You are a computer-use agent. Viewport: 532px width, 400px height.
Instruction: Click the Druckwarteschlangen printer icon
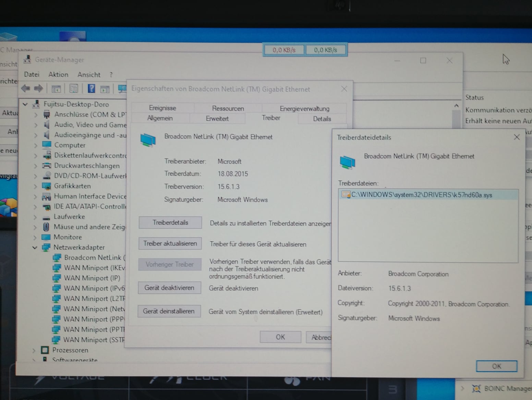(47, 165)
